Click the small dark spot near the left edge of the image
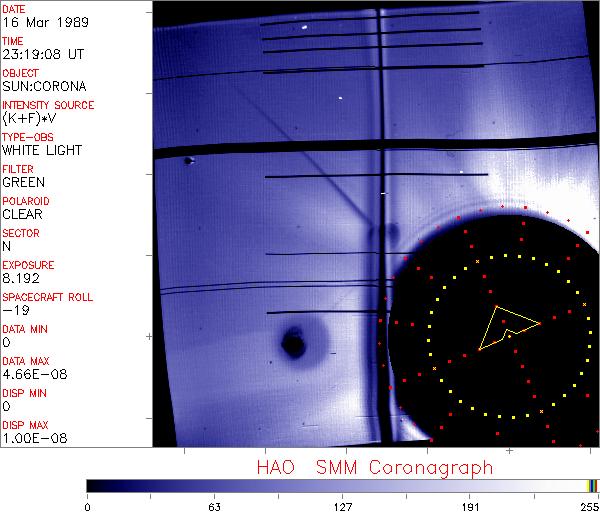This screenshot has width=600, height=512. pos(187,160)
